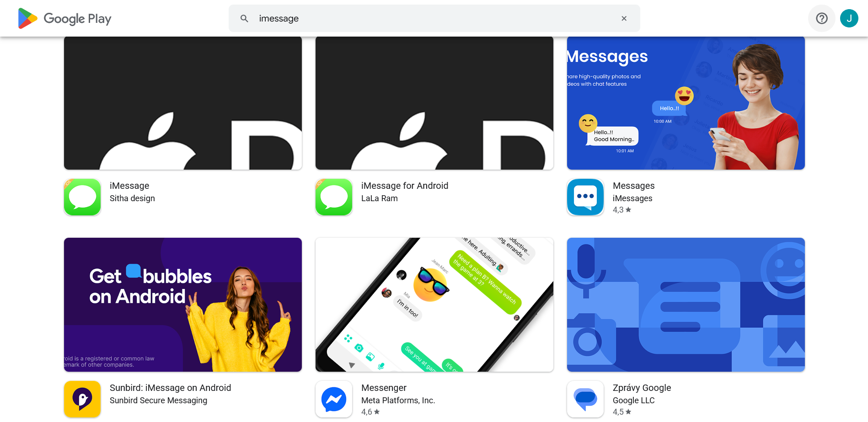Screen dimensions: 868x422
Task: Open iMessage for Android banner image
Action: [434, 103]
